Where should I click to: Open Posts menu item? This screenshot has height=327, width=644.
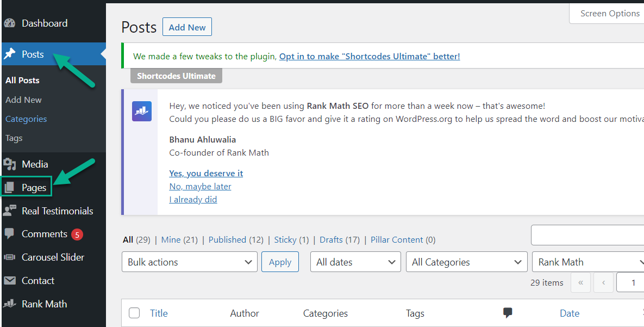pos(33,54)
